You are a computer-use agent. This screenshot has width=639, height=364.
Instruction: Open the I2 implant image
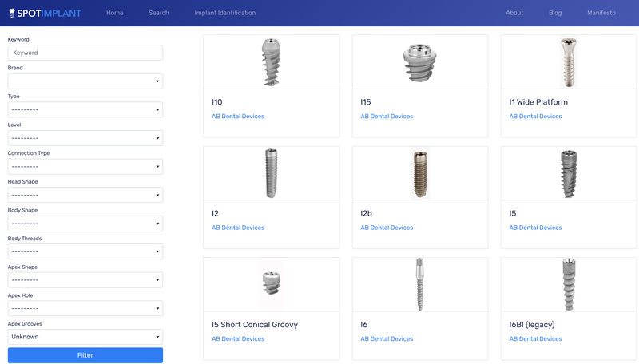(272, 173)
